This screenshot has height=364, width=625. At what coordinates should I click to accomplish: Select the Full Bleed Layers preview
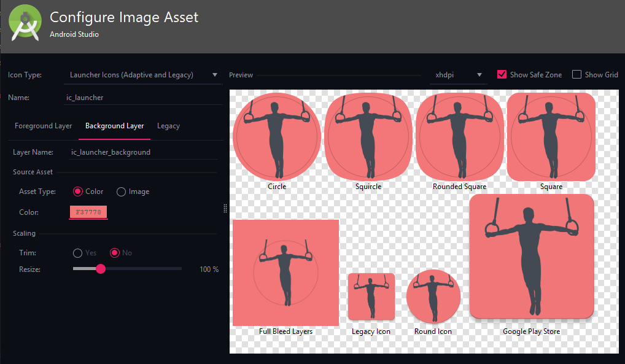(x=286, y=273)
